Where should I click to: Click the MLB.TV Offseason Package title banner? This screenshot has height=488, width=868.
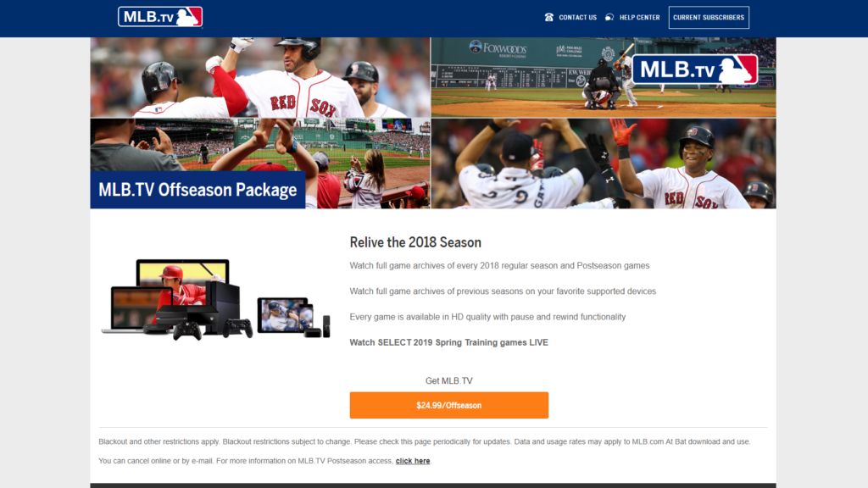198,190
